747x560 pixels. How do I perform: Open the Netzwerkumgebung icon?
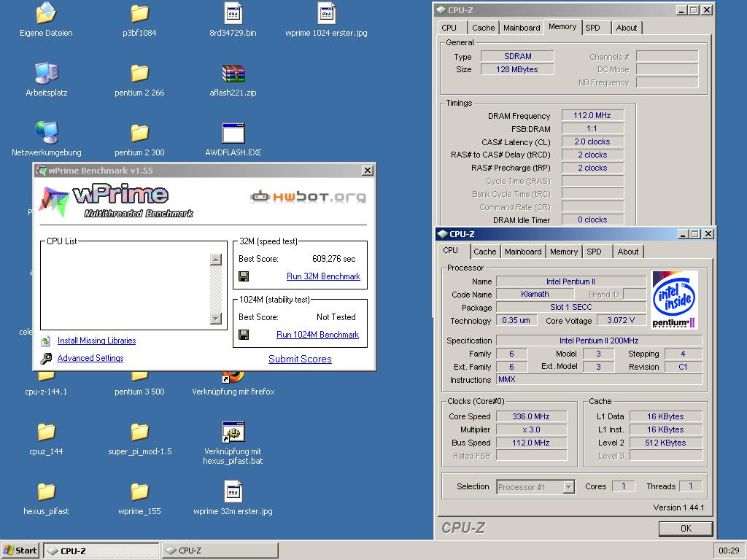[46, 133]
